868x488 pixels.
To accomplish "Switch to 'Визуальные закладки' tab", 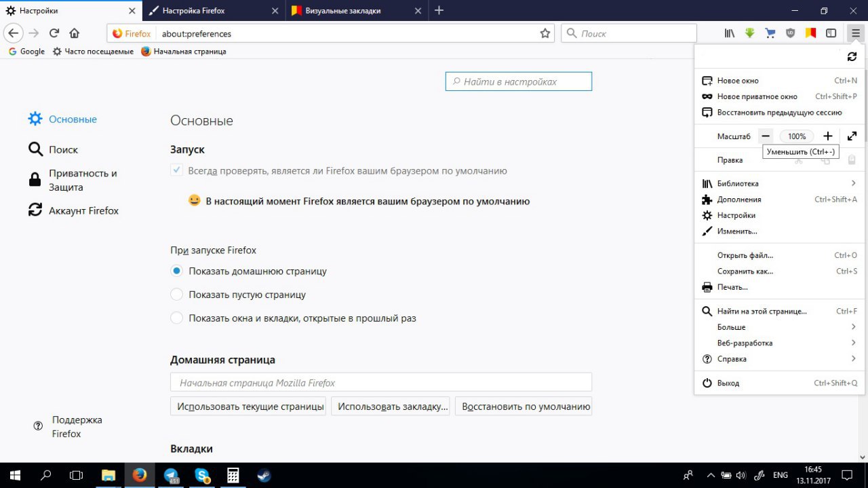I will click(357, 11).
